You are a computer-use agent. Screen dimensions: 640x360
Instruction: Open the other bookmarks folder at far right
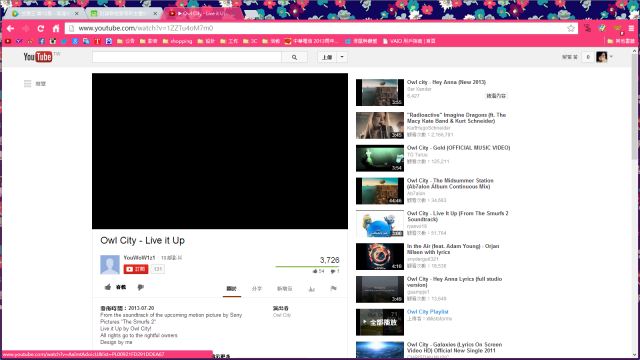[621, 41]
